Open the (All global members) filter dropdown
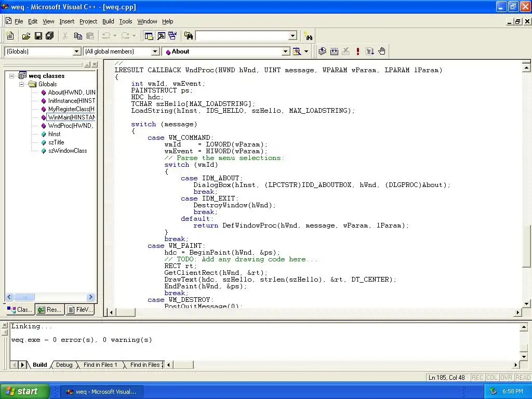 (x=155, y=51)
